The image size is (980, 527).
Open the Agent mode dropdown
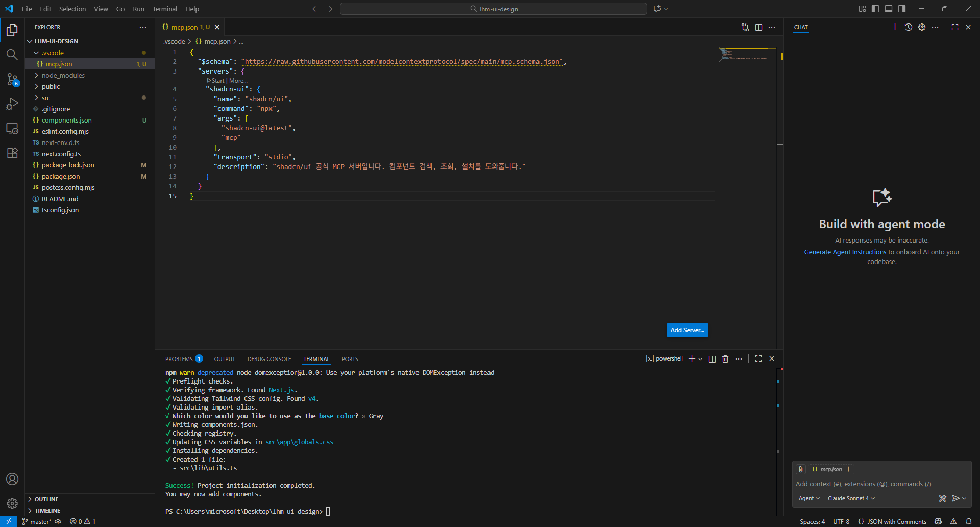point(809,498)
